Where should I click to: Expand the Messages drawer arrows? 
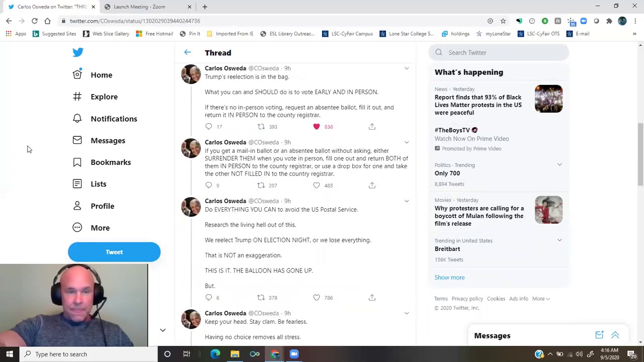tap(615, 335)
